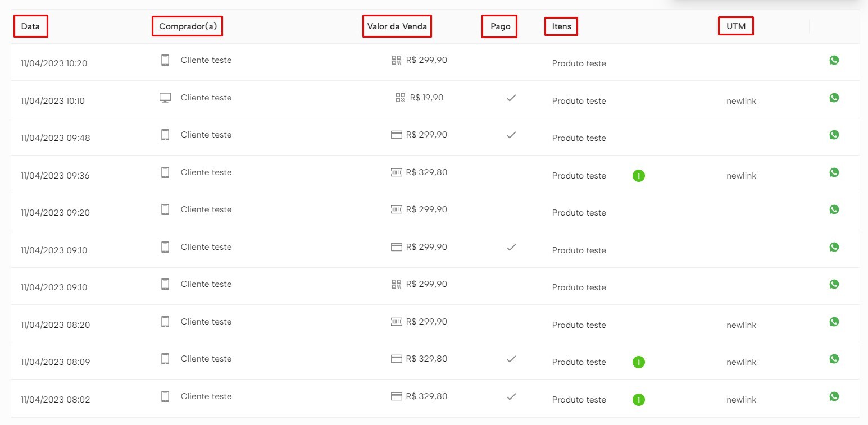The width and height of the screenshot is (868, 425).
Task: Click barcode icon in the 09:20 sale row
Action: [x=396, y=209]
